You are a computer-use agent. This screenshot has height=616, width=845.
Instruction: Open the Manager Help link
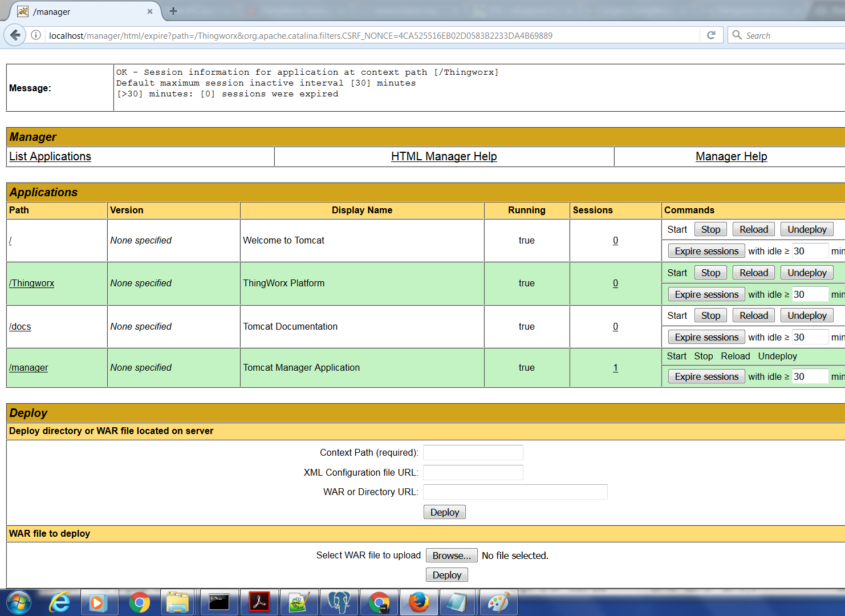[x=732, y=156]
